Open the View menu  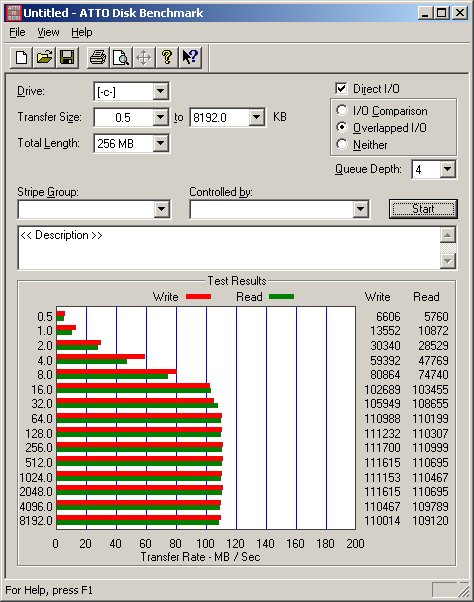48,32
